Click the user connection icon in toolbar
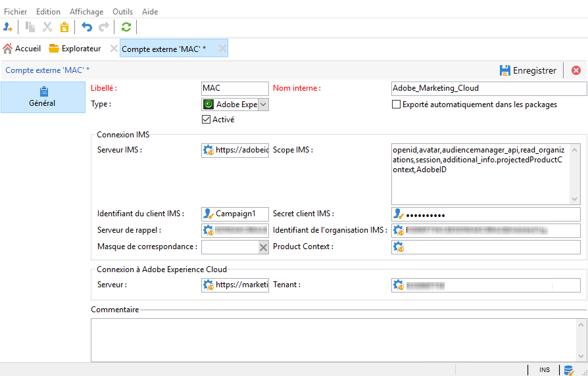588x376 pixels. click(x=8, y=27)
